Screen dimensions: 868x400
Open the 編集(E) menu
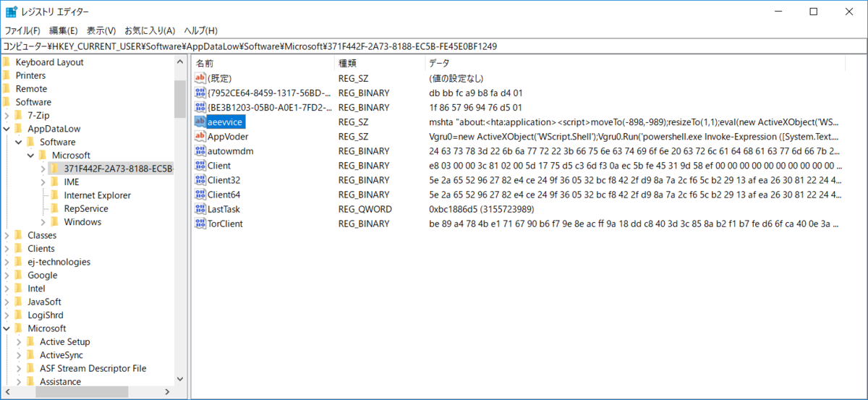(x=63, y=30)
